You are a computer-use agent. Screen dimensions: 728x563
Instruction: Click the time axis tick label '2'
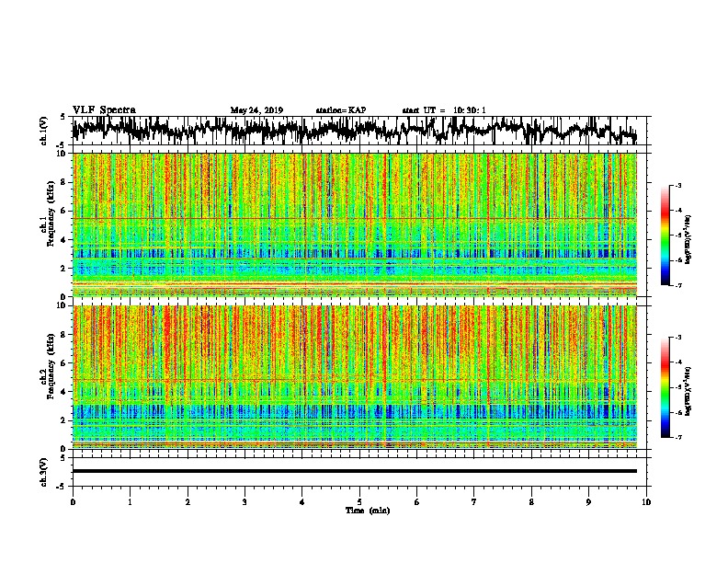[x=188, y=501]
